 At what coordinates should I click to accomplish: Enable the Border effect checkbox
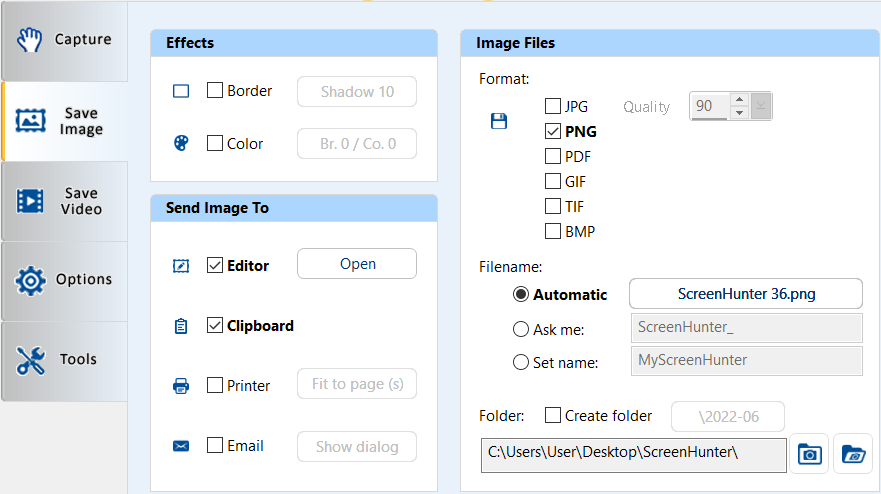215,91
